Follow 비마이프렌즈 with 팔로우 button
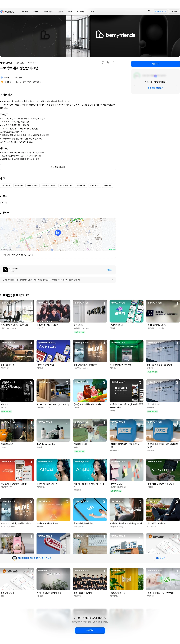This screenshot has width=180, height=644. pos(110,270)
